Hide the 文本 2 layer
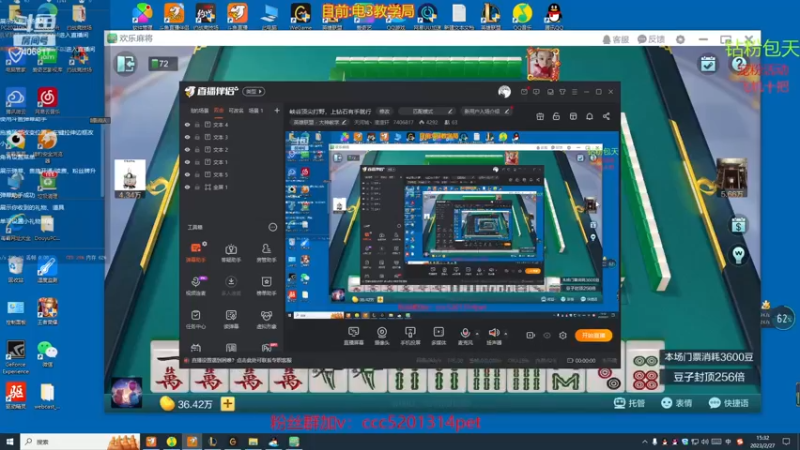800x450 pixels. click(x=187, y=149)
